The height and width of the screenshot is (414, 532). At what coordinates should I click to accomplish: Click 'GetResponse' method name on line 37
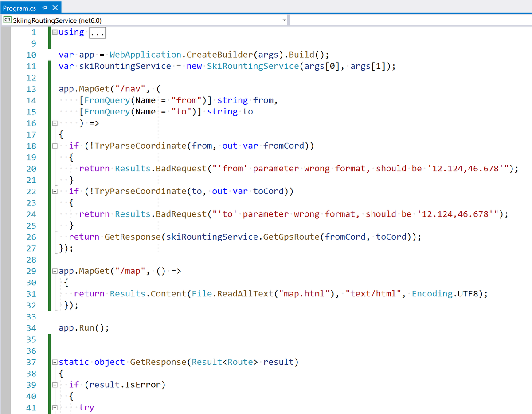click(x=158, y=362)
